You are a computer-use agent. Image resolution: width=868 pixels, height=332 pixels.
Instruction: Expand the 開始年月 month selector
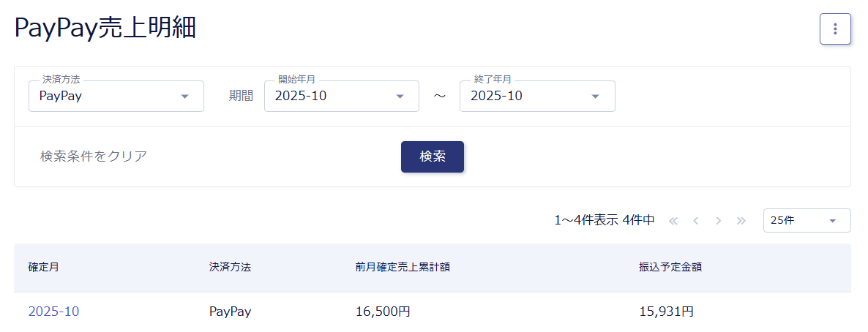(x=341, y=96)
